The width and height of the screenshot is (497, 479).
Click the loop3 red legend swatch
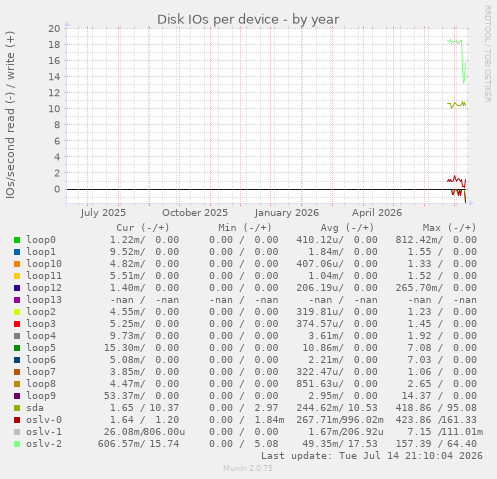tap(17, 324)
